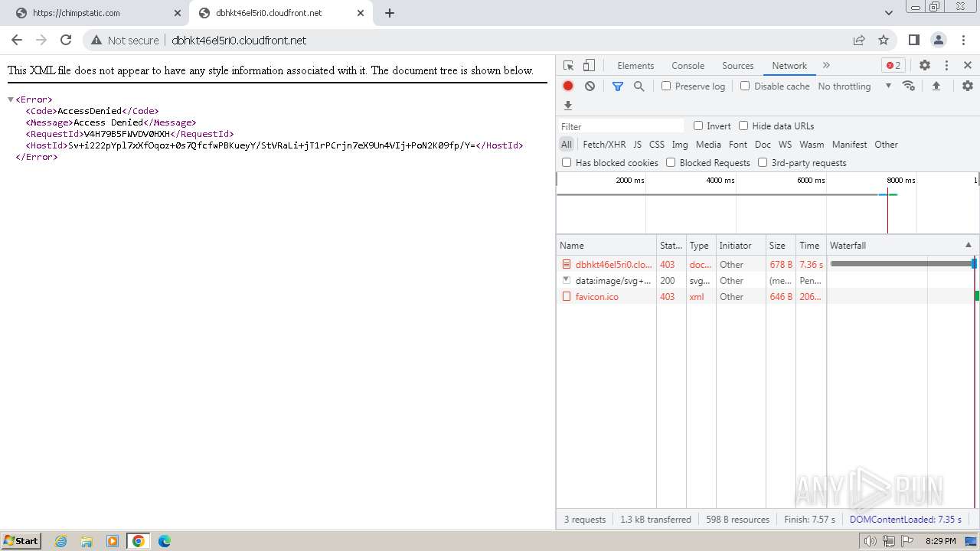Switch to the Elements tab
This screenshot has width=980, height=551.
[x=635, y=65]
